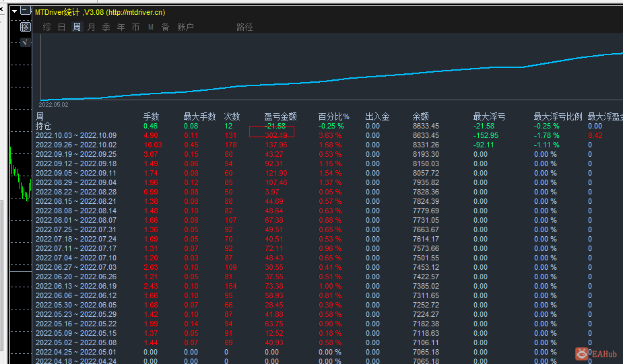This screenshot has height=364, width=623.
Task: Click the 12.52 profit amount
Action: coord(274,333)
